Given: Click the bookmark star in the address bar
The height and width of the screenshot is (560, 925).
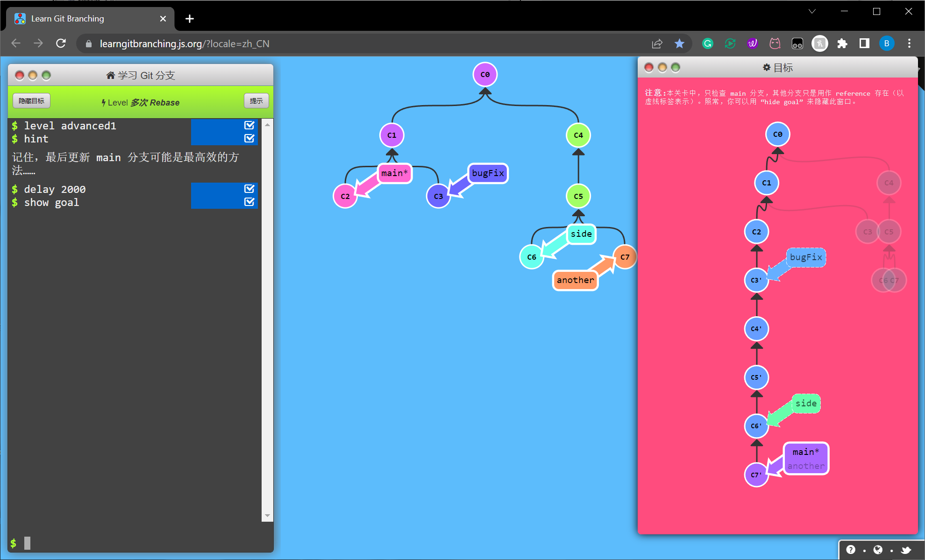Looking at the screenshot, I should [680, 43].
